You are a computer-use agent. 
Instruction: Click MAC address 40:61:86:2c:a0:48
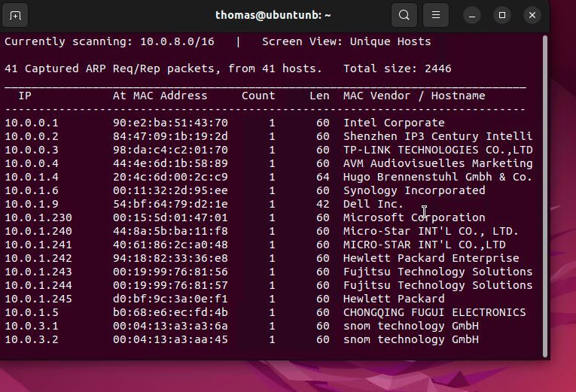click(170, 245)
